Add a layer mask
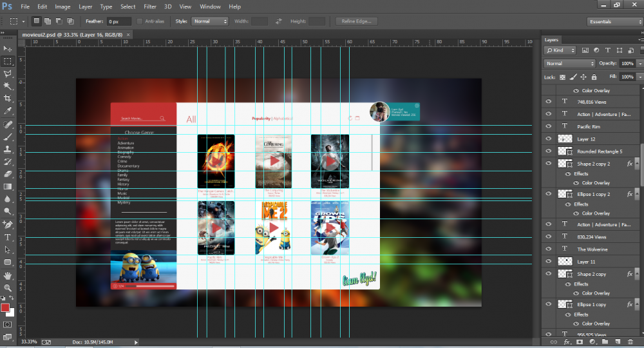This screenshot has height=348, width=644. [580, 342]
